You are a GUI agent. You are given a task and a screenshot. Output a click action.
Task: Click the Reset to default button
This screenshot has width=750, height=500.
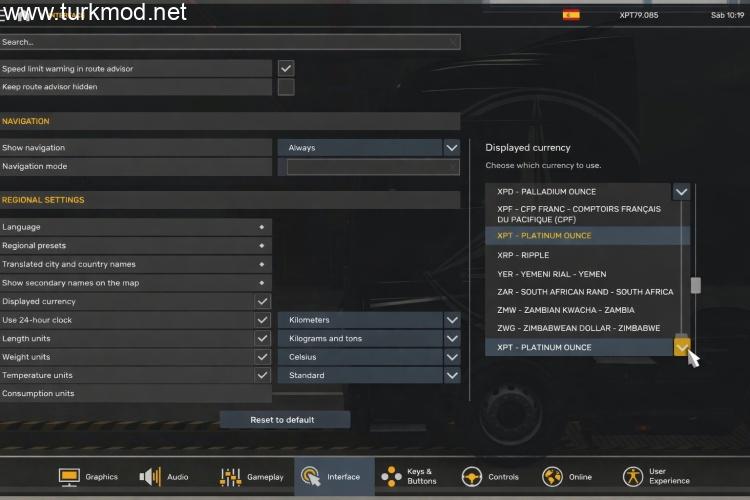click(x=285, y=420)
